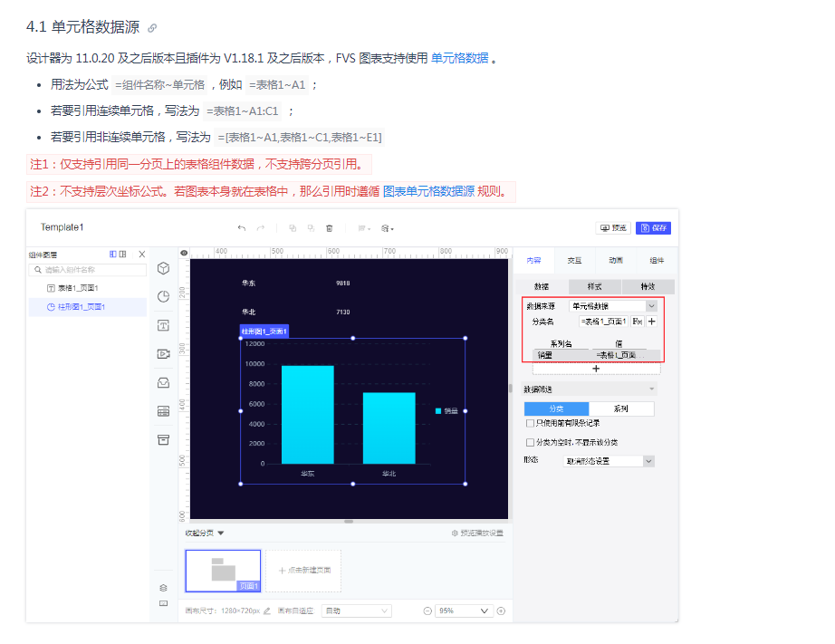Switch to the 动画 tab

[x=616, y=261]
